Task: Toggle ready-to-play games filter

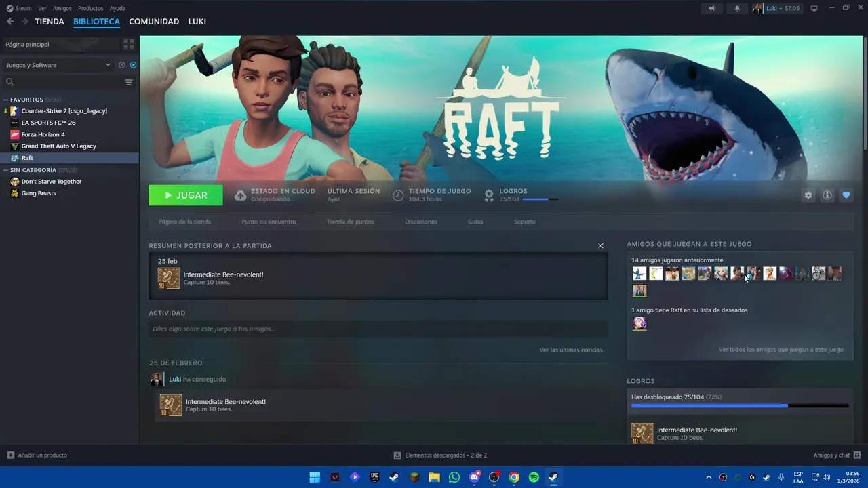Action: click(133, 65)
